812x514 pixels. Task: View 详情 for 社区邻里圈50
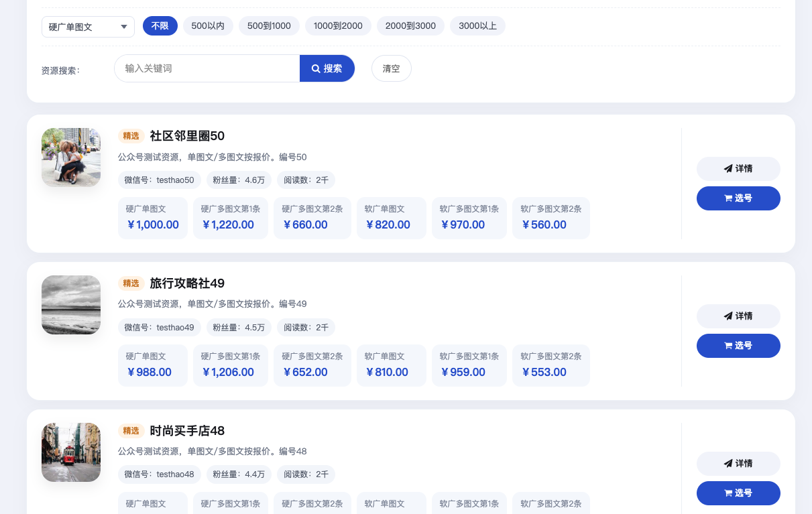(x=738, y=169)
